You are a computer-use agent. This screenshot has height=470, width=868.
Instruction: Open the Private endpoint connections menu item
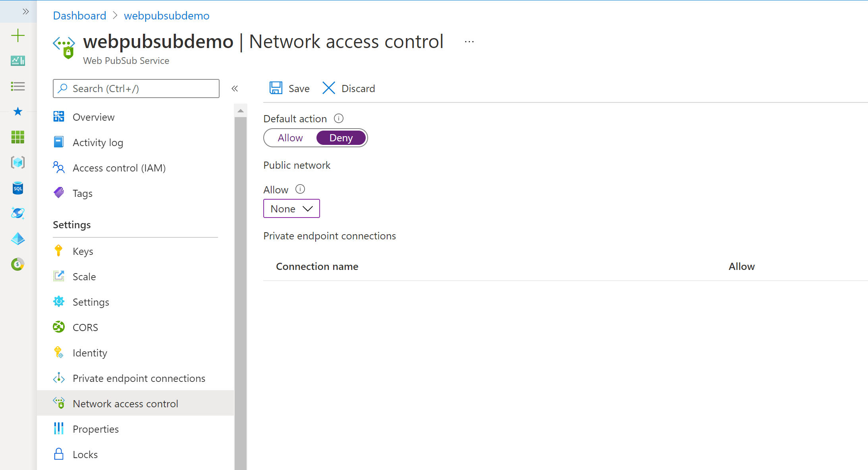pos(139,378)
